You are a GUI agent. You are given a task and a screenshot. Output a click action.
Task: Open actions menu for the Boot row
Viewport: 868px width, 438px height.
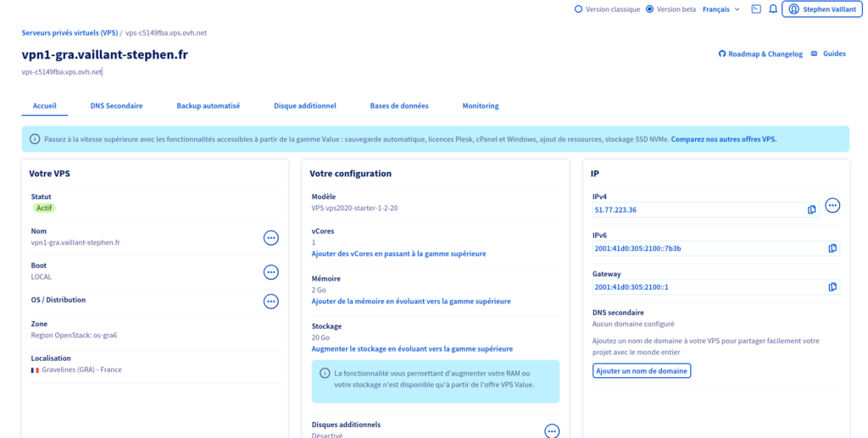271,272
